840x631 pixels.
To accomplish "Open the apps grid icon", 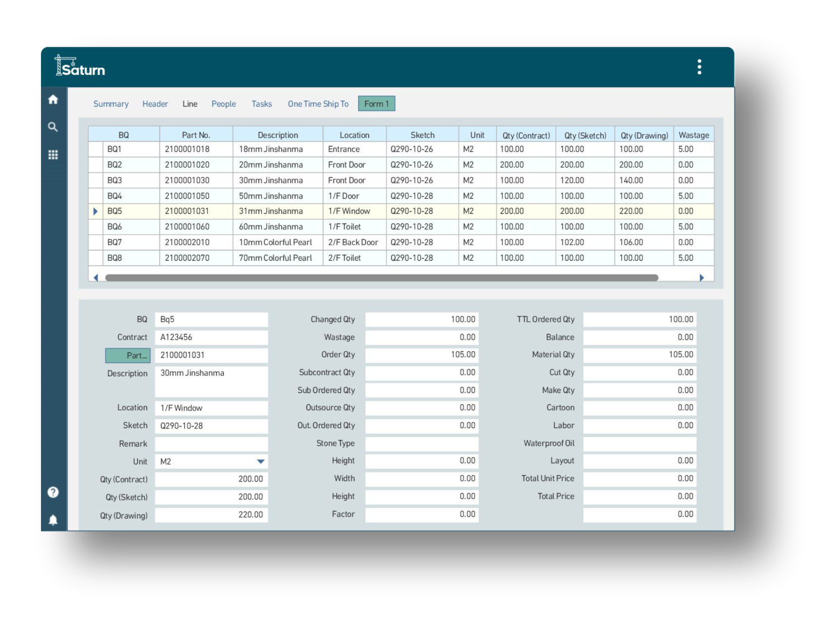I will (53, 155).
